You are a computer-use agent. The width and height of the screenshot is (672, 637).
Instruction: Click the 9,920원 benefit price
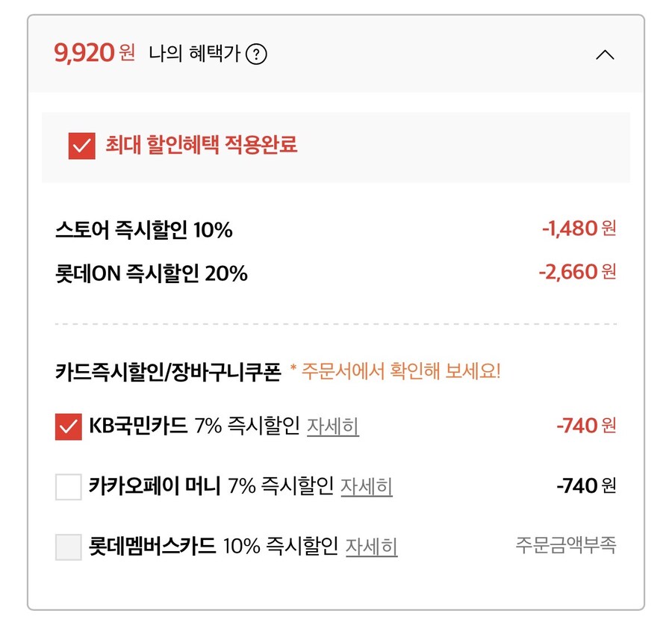tap(94, 53)
